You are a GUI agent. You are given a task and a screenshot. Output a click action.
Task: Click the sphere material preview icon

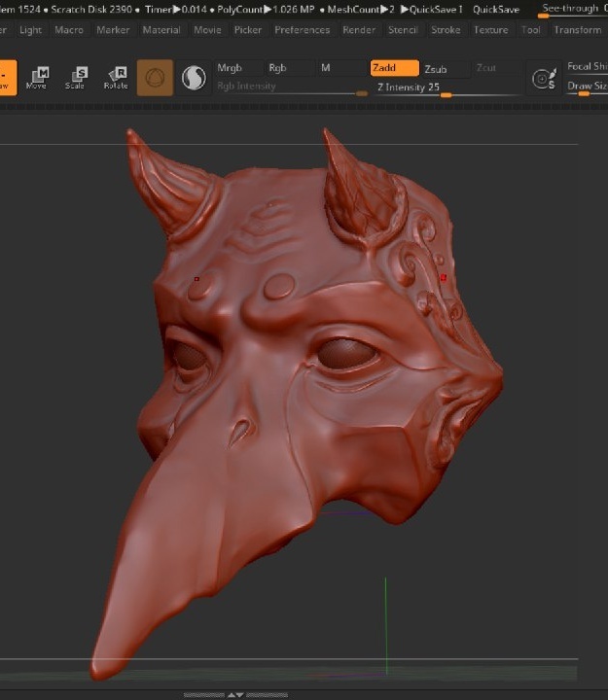point(155,78)
